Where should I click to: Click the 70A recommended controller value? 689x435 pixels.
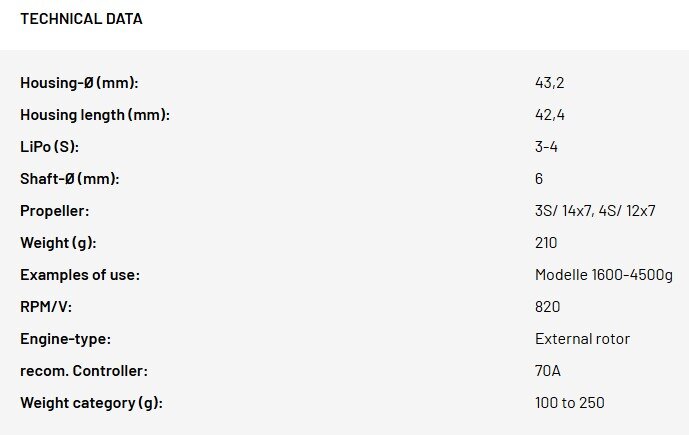pos(548,371)
